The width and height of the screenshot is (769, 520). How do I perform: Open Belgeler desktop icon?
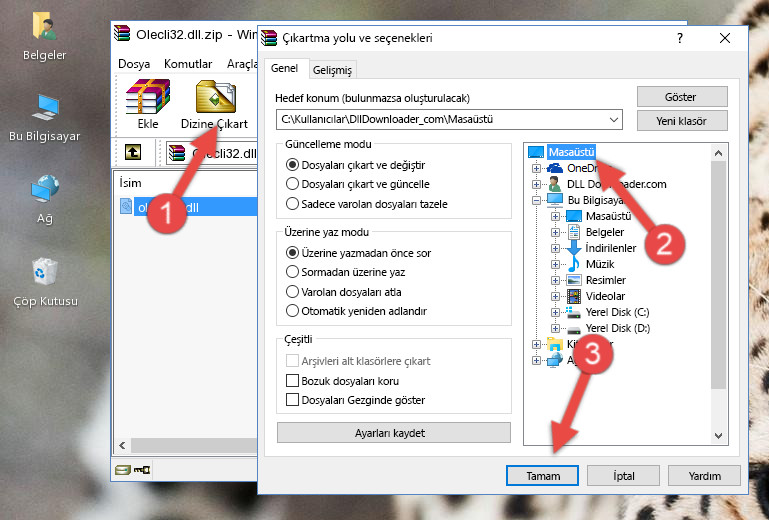[x=44, y=36]
